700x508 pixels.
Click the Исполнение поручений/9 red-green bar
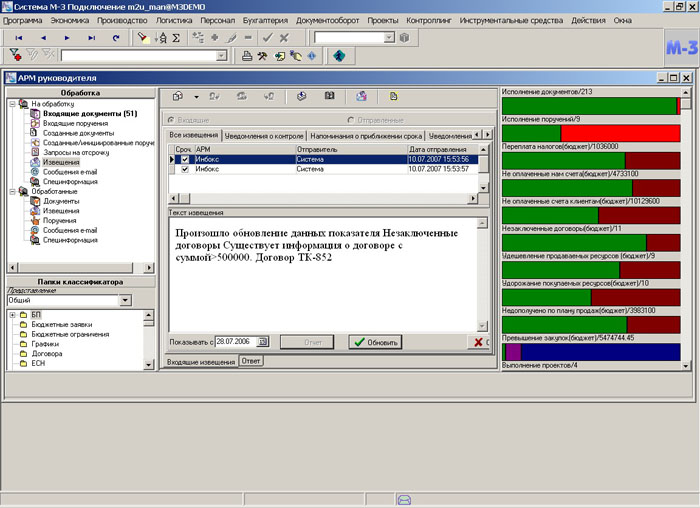[x=591, y=133]
